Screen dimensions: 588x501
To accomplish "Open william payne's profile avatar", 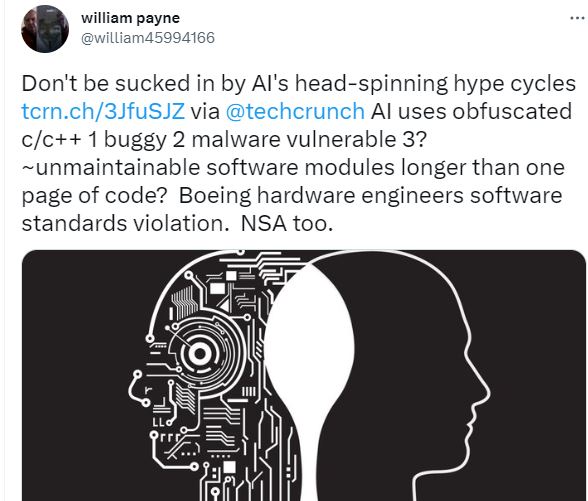I will 45,29.
